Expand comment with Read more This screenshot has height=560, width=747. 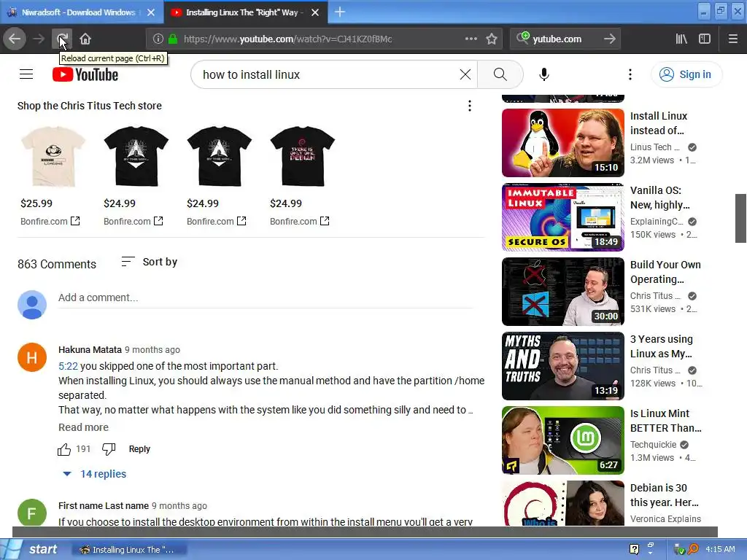83,427
